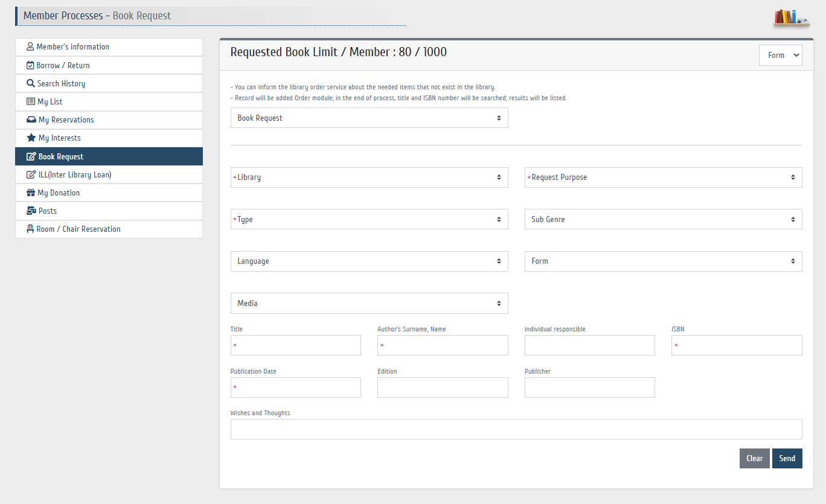
Task: Select ILL(Inter Library Loan) menu item
Action: pos(109,174)
